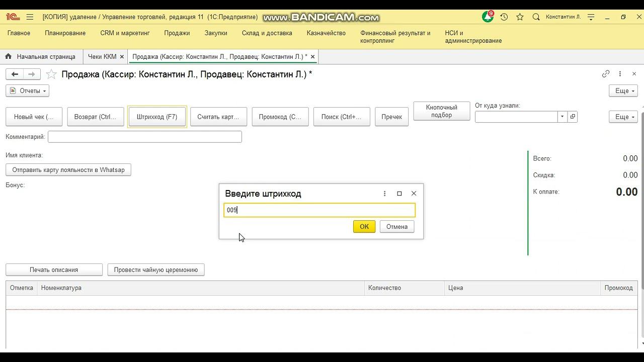This screenshot has height=362, width=644.
Task: Open the Закупки section
Action: pyautogui.click(x=216, y=33)
